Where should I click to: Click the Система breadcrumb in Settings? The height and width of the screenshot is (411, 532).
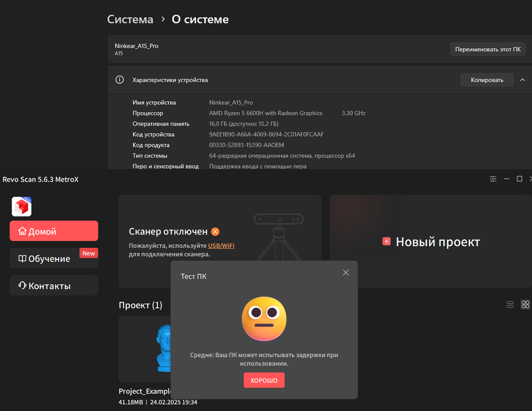(x=130, y=19)
